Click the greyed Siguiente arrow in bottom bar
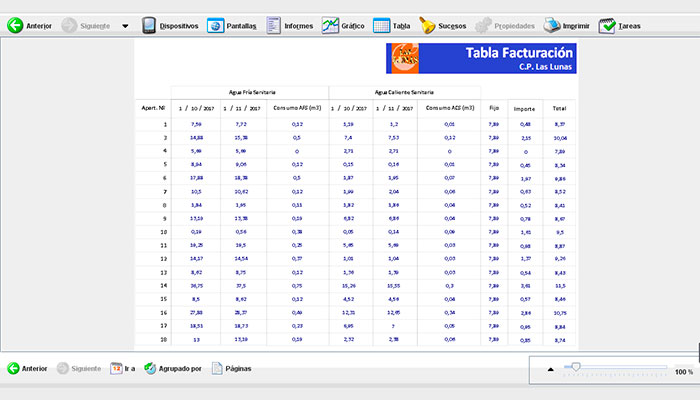The image size is (700, 400). (x=63, y=368)
